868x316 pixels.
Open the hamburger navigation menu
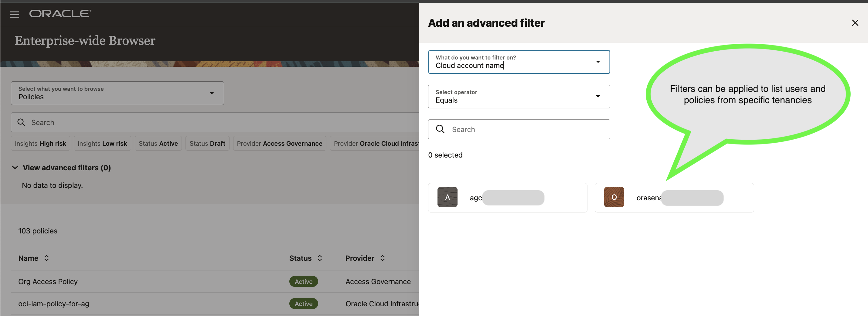(15, 15)
